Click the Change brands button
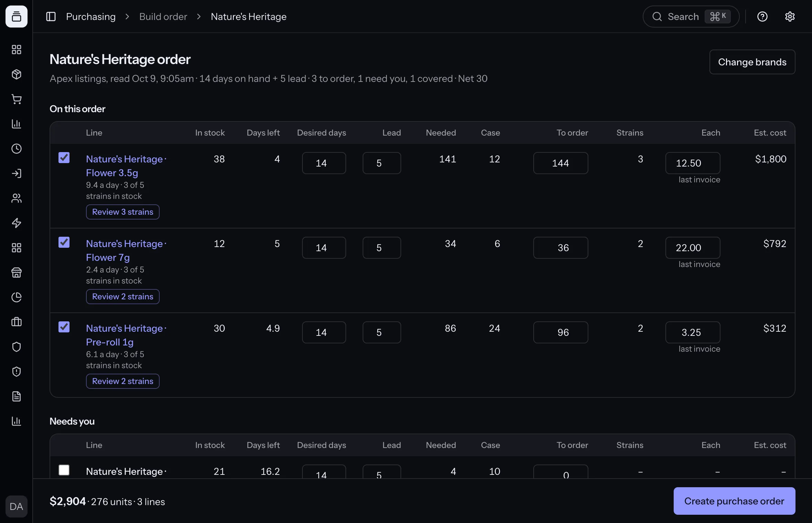 (x=752, y=62)
